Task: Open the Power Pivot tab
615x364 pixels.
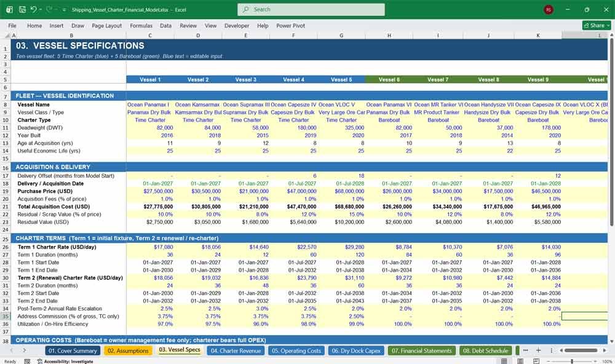Action: (291, 25)
